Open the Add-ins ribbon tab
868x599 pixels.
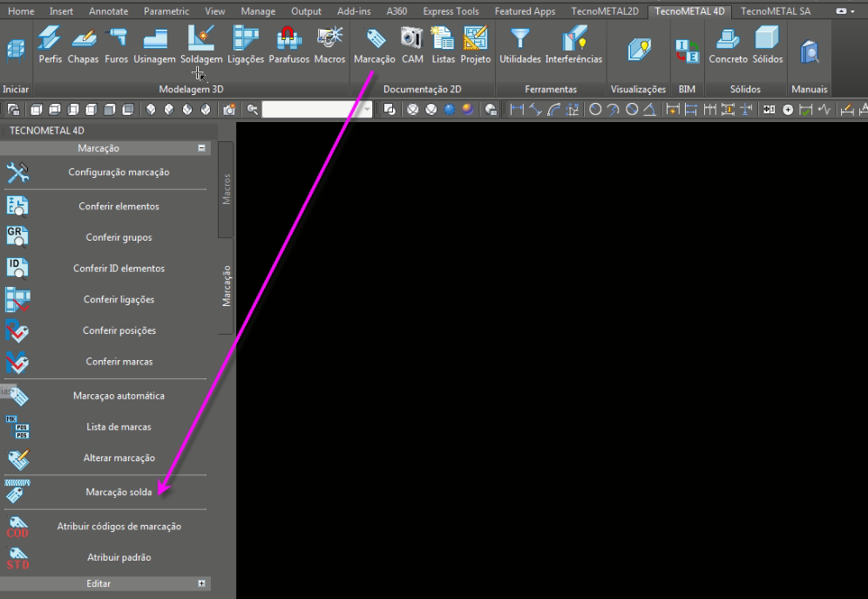click(x=354, y=11)
